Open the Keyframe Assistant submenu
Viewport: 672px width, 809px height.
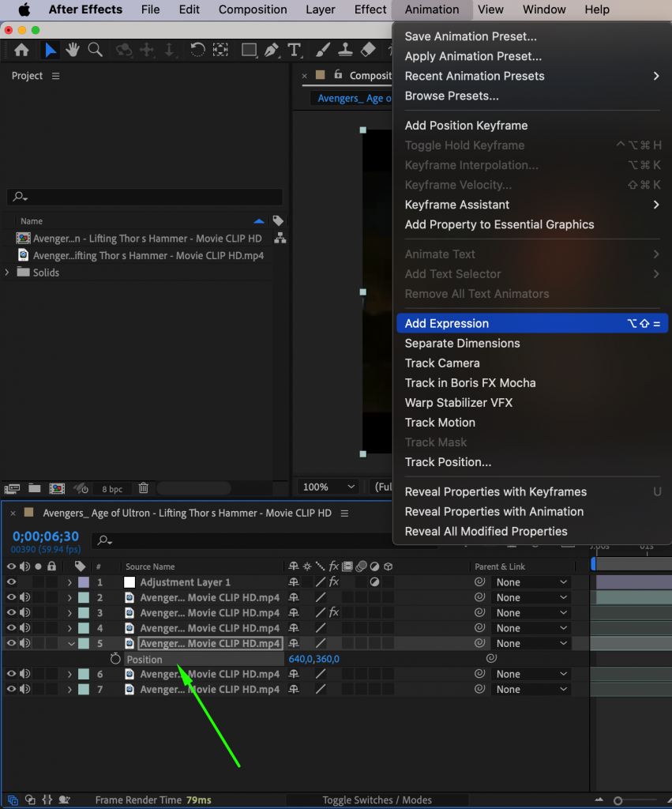[x=456, y=204]
